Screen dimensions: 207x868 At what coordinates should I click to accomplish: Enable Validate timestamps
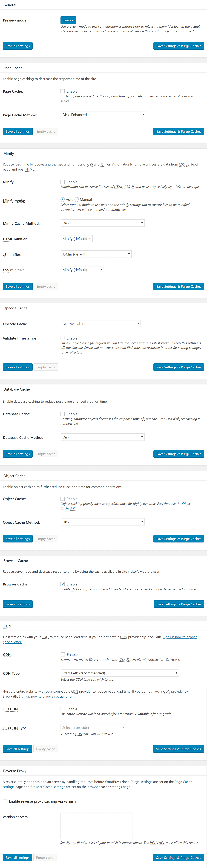tap(63, 338)
